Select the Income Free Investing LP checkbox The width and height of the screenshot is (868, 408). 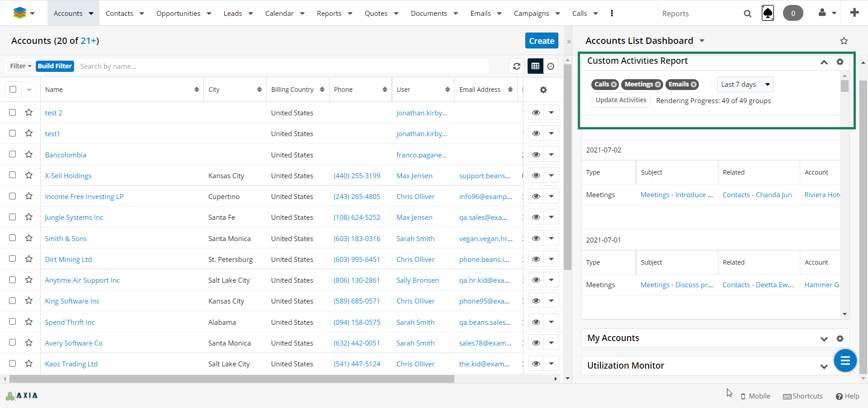[x=13, y=196]
